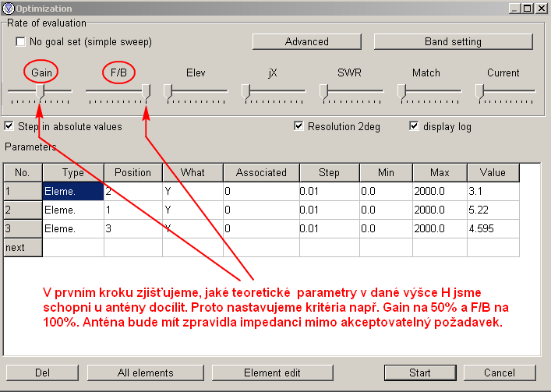Viewport: 551px width, 392px height.
Task: Uncheck Step in absolute values
Action: [9, 126]
